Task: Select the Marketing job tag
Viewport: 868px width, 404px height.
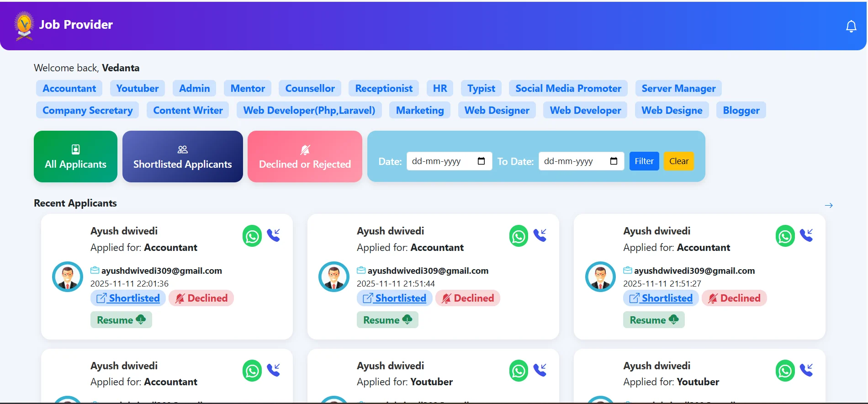Action: click(420, 110)
